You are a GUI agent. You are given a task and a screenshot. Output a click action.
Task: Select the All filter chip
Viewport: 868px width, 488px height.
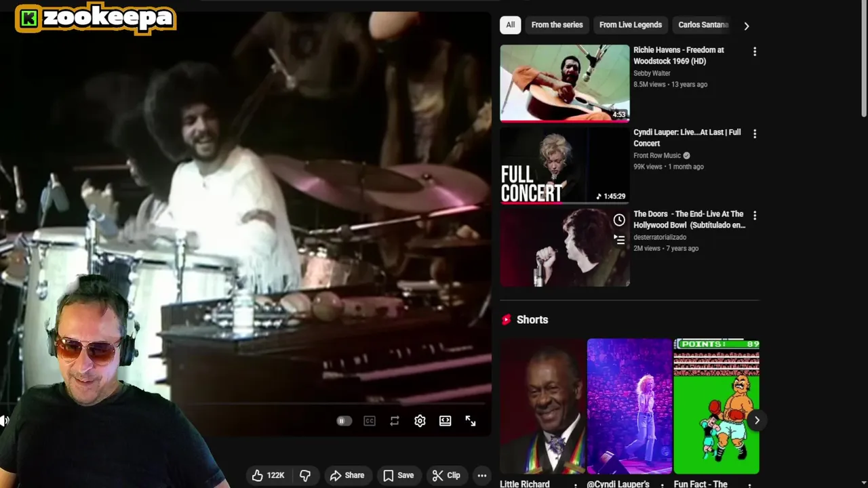pyautogui.click(x=511, y=25)
